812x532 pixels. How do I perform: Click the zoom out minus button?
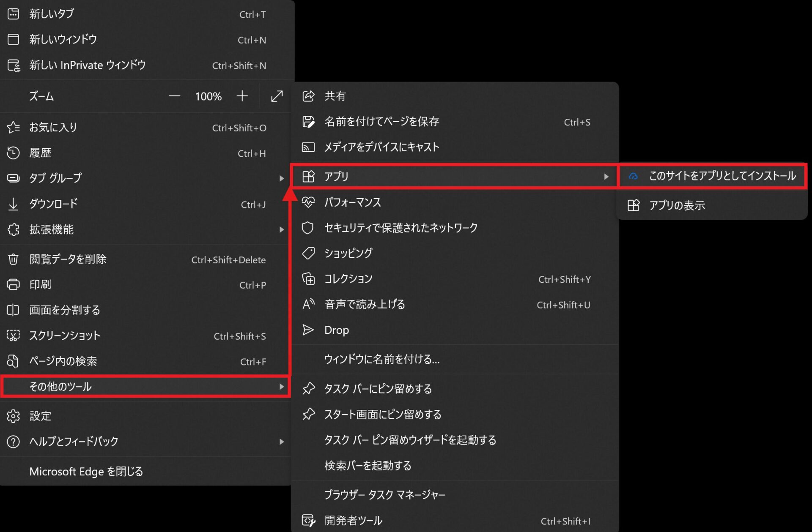(174, 96)
